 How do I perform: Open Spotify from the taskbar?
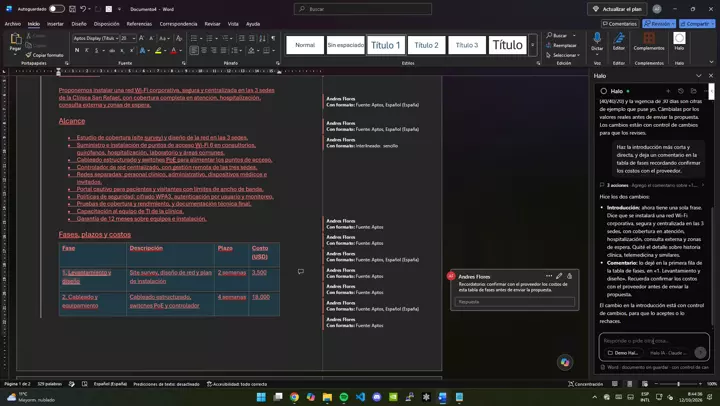(343, 397)
